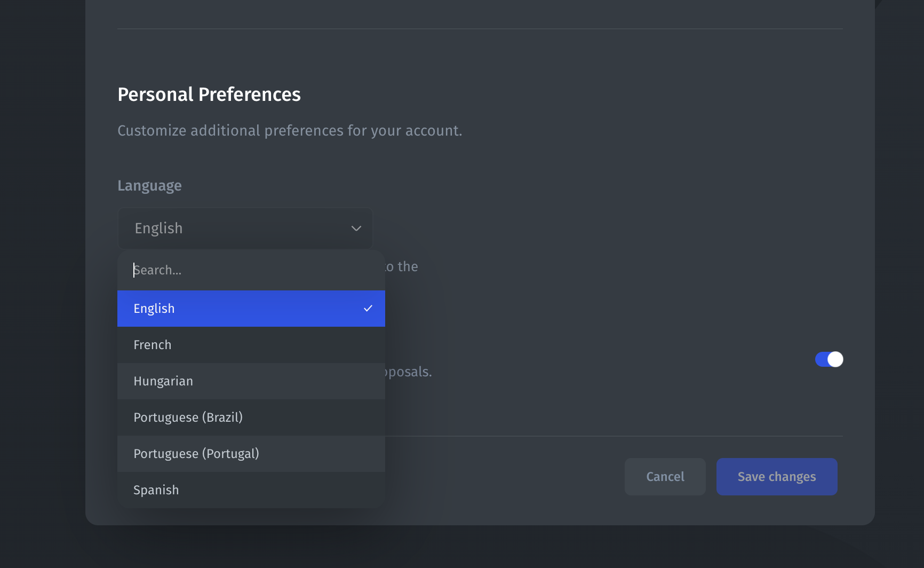Choose Hungarian in the language list
Viewport: 924px width, 568px height.
[251, 381]
